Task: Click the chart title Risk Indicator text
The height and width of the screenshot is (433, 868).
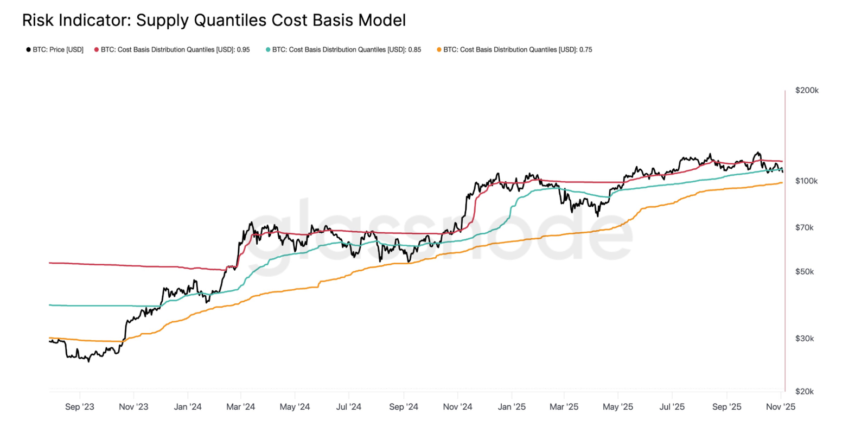Action: pyautogui.click(x=214, y=21)
